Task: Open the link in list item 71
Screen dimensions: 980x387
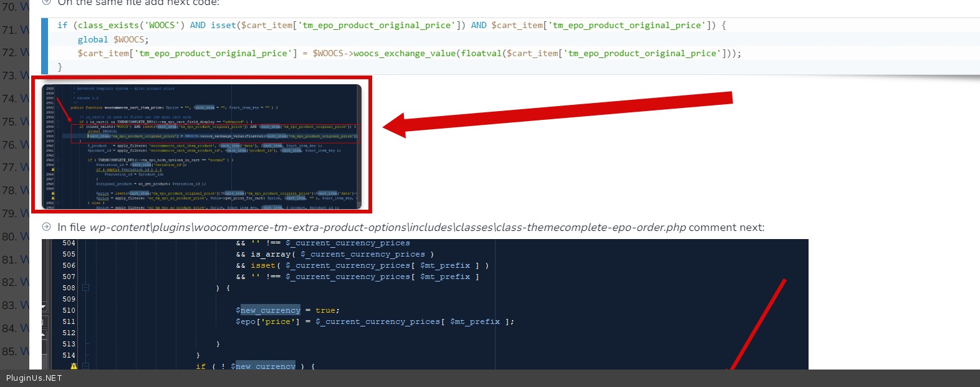Action: click(x=24, y=30)
